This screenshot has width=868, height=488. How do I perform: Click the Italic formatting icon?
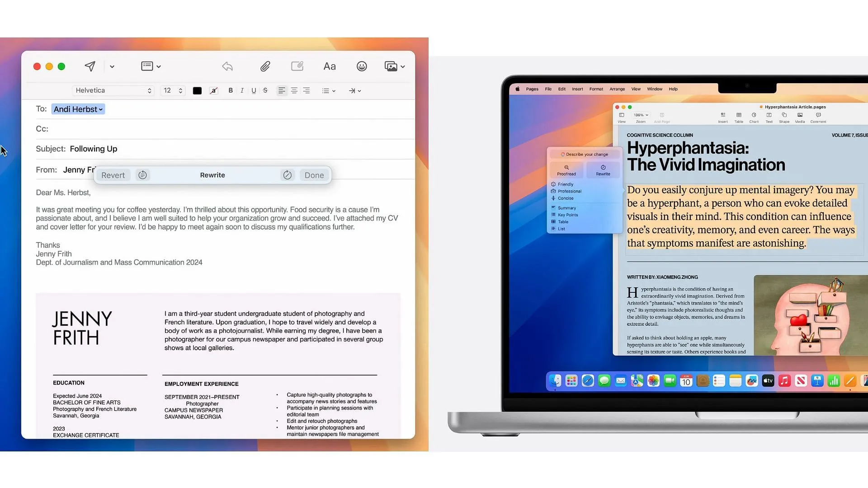pyautogui.click(x=241, y=90)
